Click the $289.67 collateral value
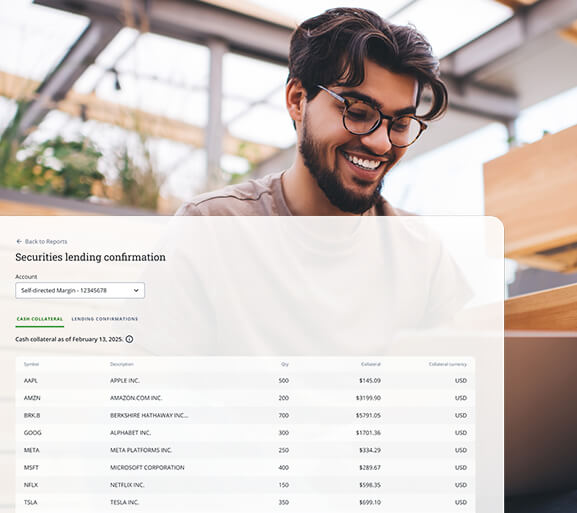This screenshot has height=513, width=577. [370, 467]
